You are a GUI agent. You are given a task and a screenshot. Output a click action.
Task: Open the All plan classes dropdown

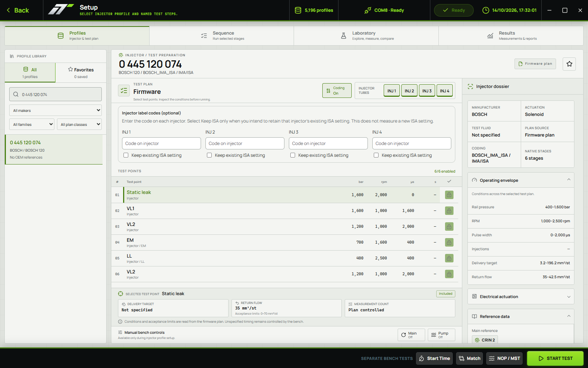pos(79,124)
